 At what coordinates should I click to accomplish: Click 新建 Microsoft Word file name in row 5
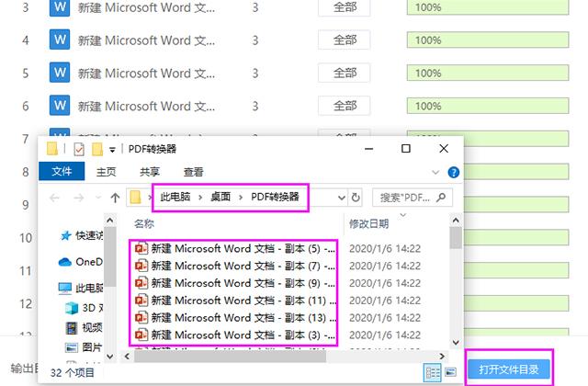click(146, 74)
